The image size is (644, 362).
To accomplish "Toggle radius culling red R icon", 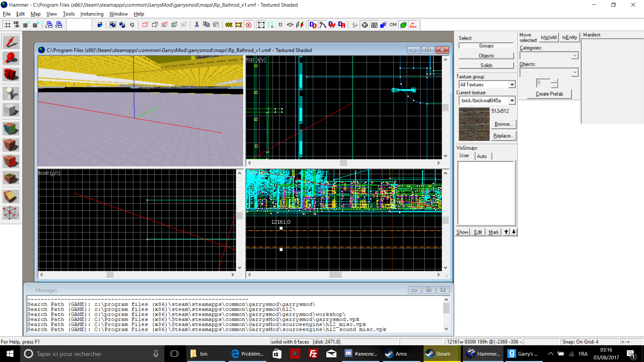I will pos(249,25).
